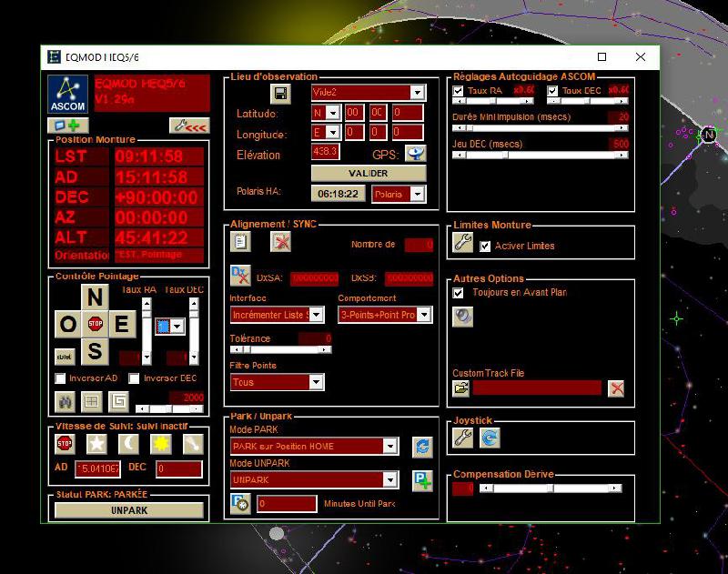The height and width of the screenshot is (574, 728).
Task: Click the ASCOM logo icon
Action: [67, 95]
